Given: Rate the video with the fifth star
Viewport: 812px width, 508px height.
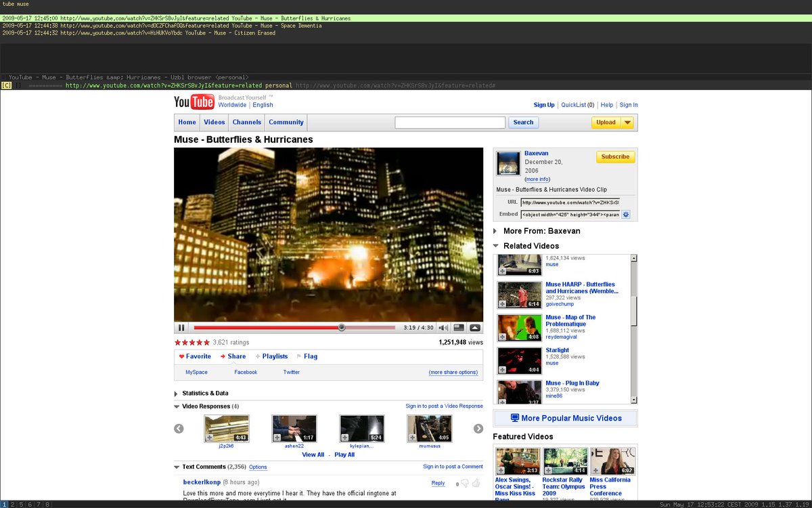Looking at the screenshot, I should pyautogui.click(x=206, y=342).
